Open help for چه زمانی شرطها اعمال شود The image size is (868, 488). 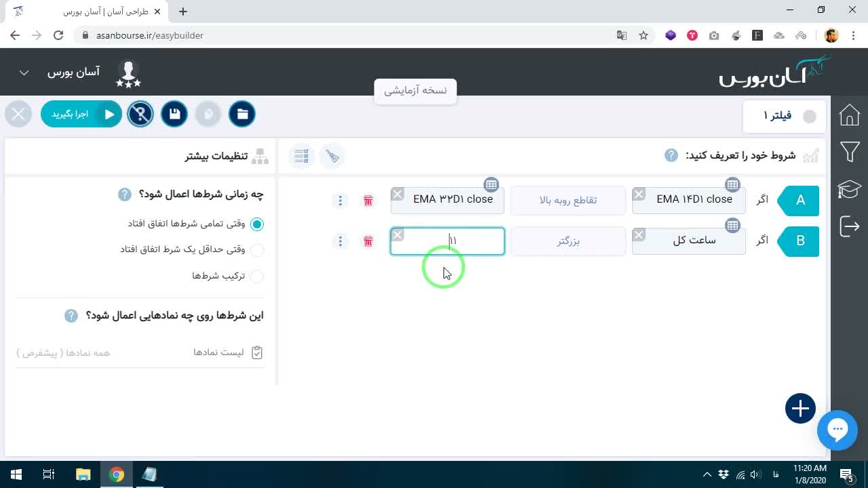click(125, 195)
